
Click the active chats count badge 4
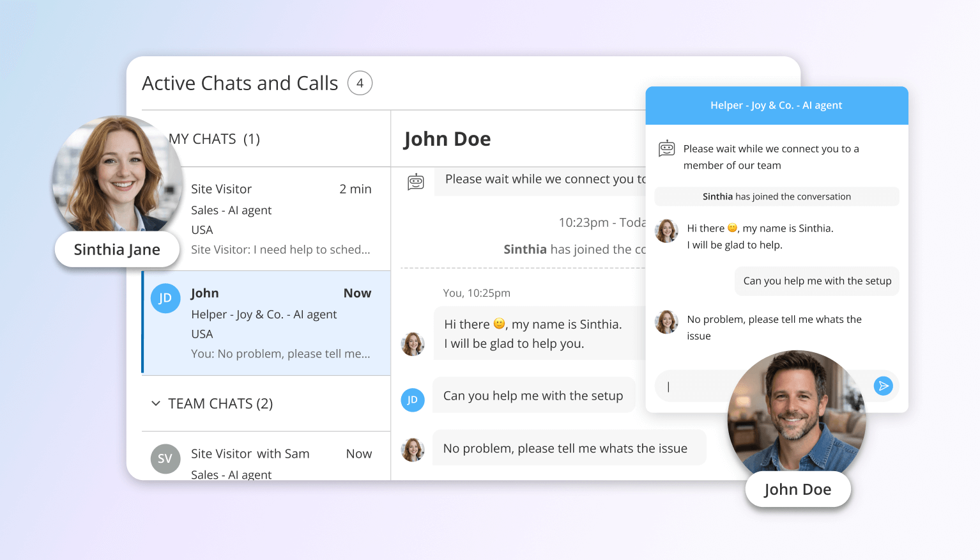pos(360,83)
